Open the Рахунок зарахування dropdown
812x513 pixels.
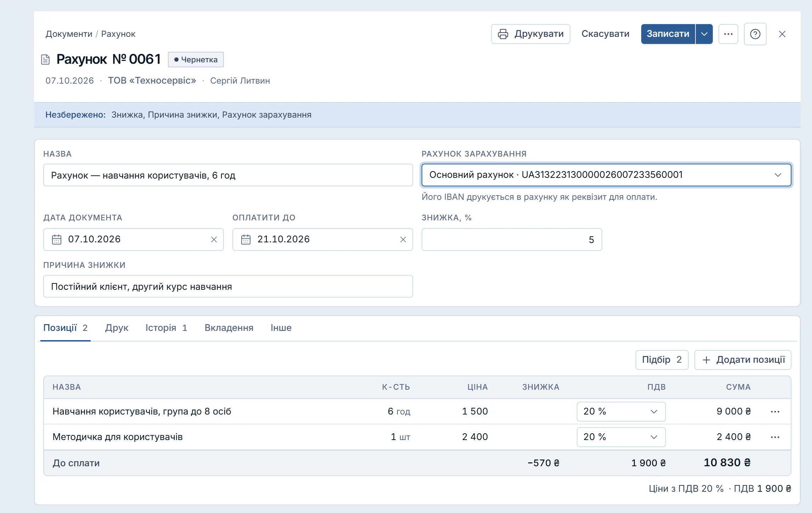(606, 175)
